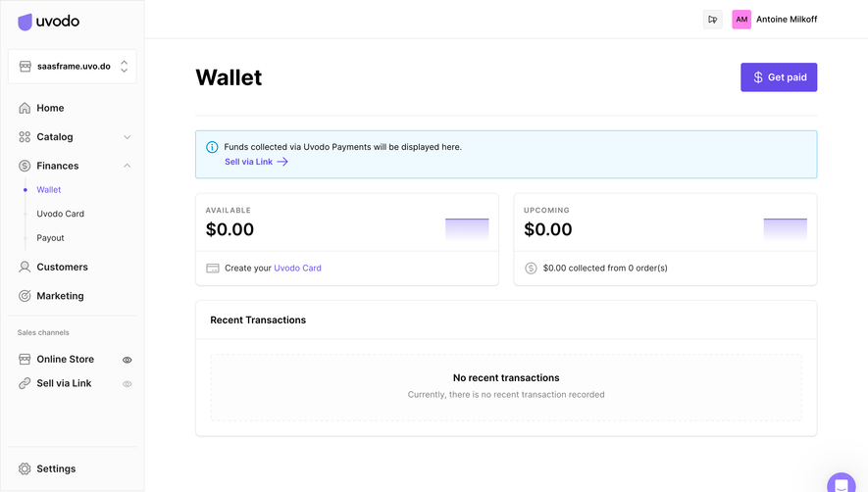This screenshot has height=492, width=868.
Task: Click the uvodo logo
Action: point(49,22)
